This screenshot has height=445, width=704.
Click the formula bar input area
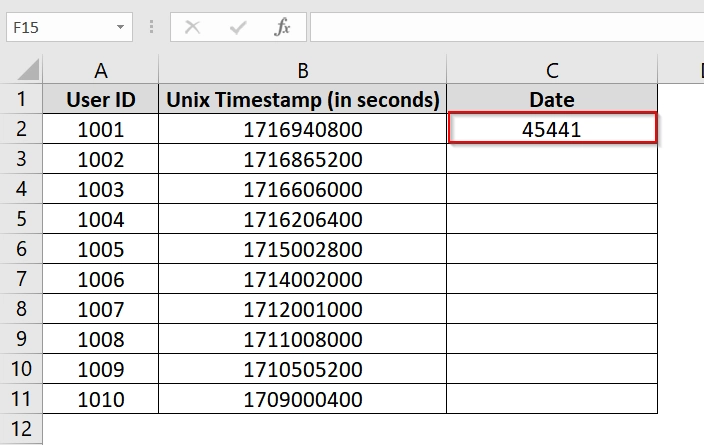[507, 27]
